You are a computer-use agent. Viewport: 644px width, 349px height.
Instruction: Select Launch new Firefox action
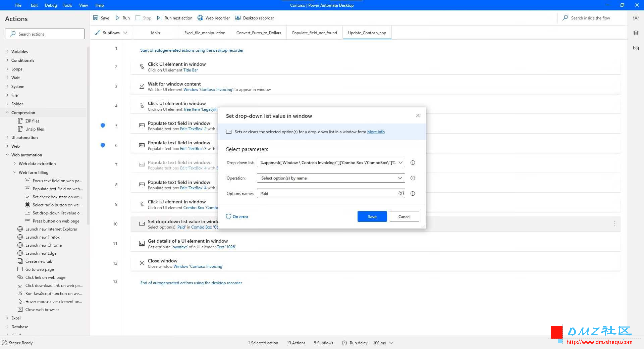tap(42, 237)
